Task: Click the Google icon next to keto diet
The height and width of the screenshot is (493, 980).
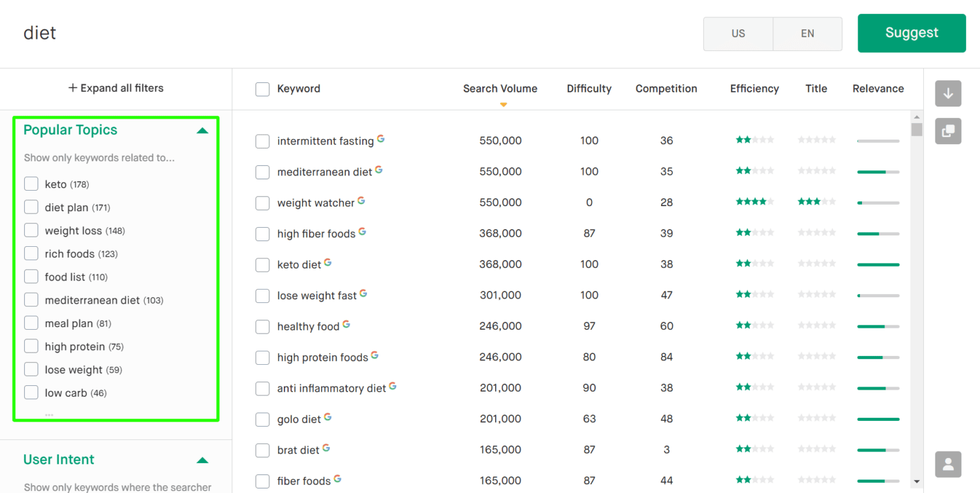Action: tap(327, 261)
